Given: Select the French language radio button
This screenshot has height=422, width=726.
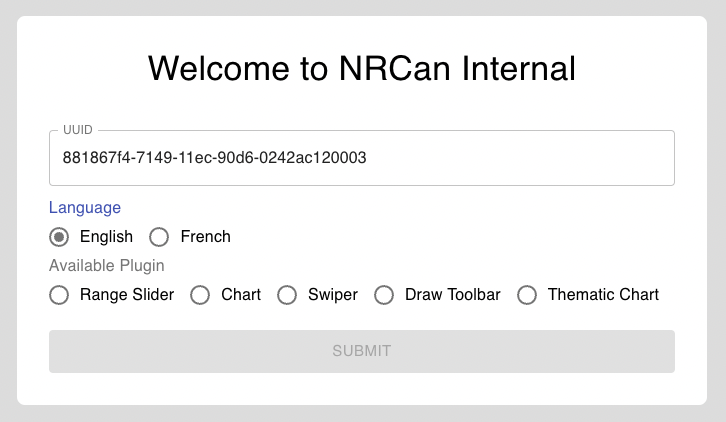Looking at the screenshot, I should point(159,237).
